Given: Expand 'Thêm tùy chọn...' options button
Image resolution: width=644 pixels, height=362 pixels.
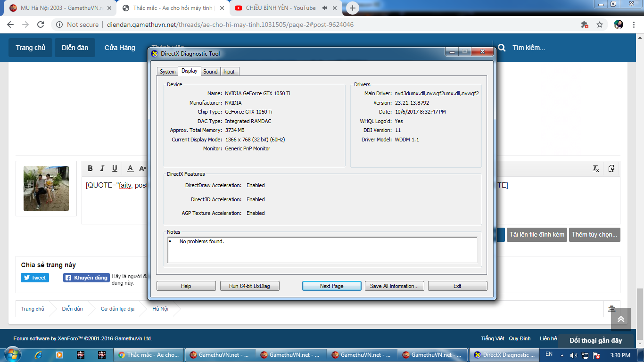Looking at the screenshot, I should (x=594, y=235).
